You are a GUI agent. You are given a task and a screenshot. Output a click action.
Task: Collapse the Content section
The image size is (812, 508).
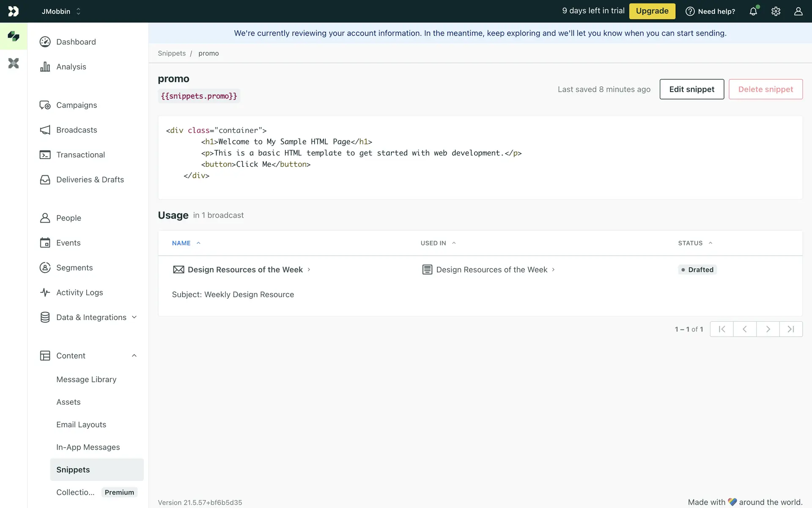134,356
